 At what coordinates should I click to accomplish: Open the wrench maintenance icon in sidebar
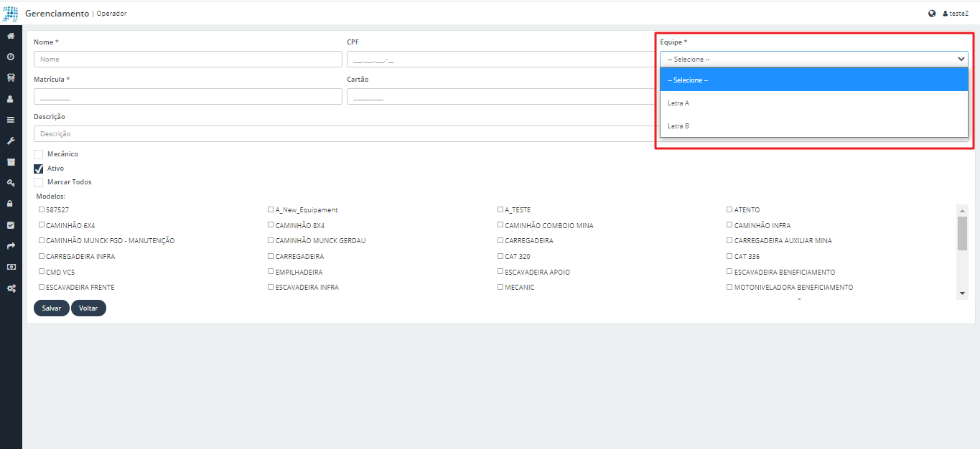[x=11, y=141]
